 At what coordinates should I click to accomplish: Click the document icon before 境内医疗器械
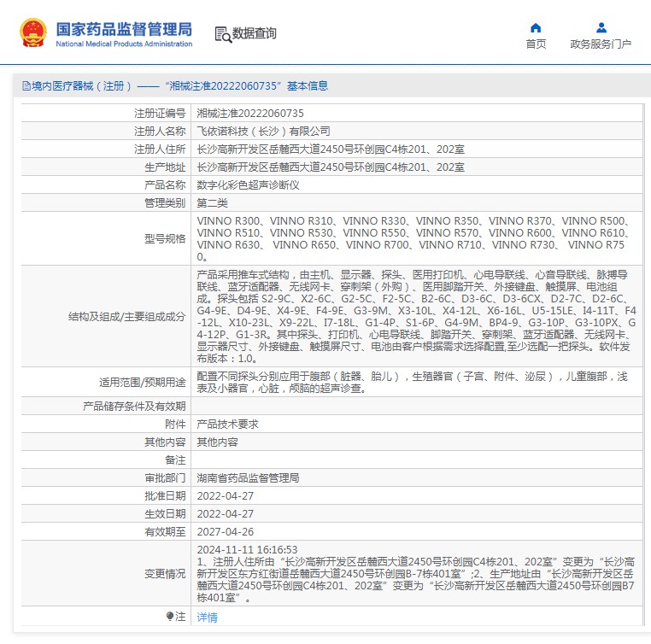(x=26, y=86)
